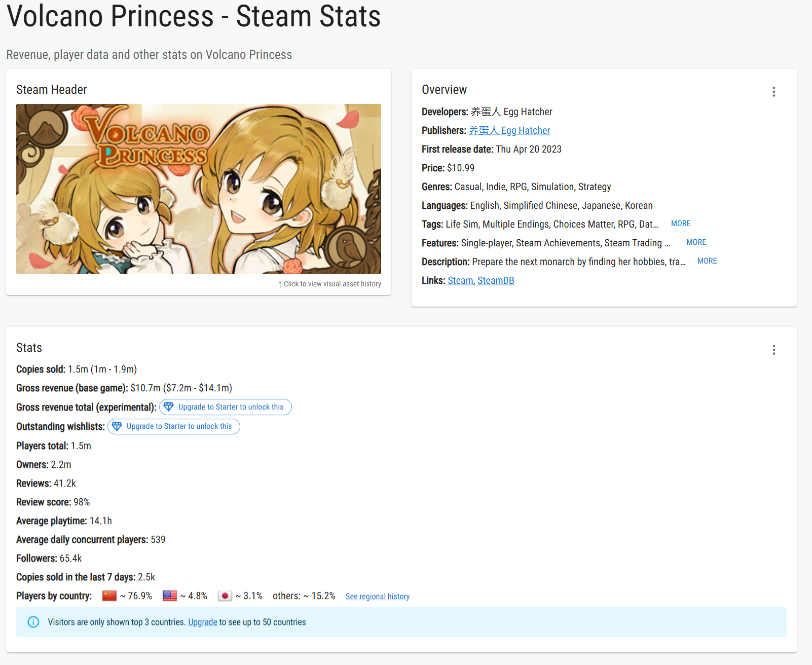The image size is (812, 665).
Task: Click diamond icon beside Outstanding wishlists
Action: 117,426
